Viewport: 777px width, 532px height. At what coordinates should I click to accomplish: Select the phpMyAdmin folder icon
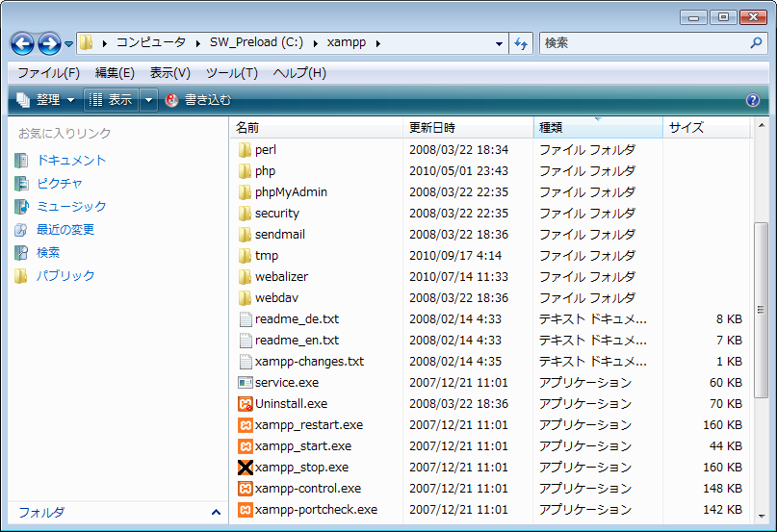245,192
